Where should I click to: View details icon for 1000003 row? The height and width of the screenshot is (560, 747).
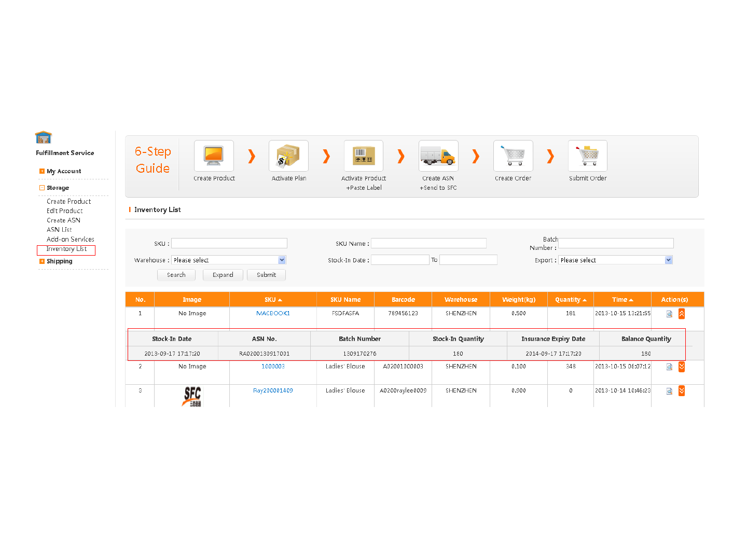pos(669,367)
